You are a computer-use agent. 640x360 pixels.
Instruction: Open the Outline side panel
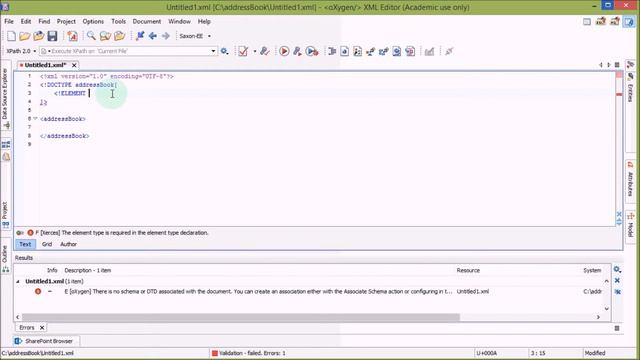pyautogui.click(x=5, y=258)
